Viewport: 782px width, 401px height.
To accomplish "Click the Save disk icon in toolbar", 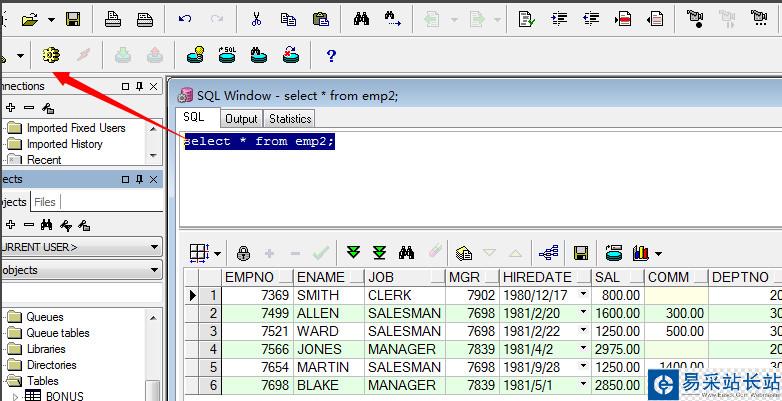I will tap(73, 19).
